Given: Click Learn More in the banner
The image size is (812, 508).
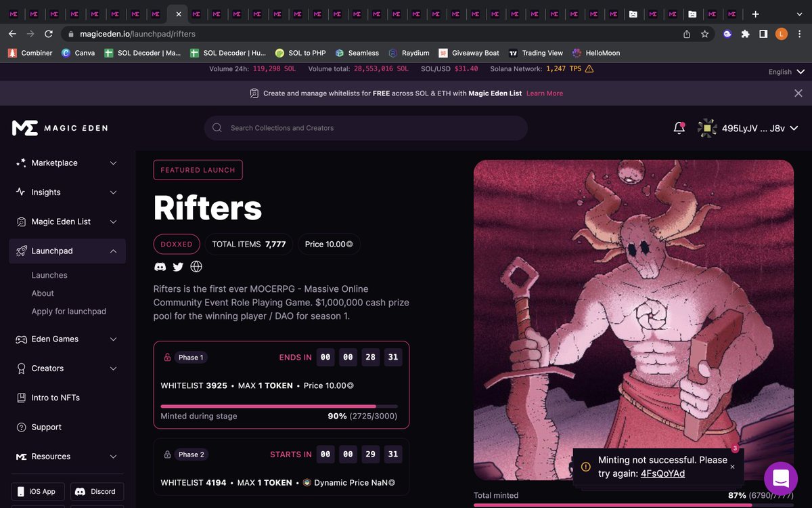Looking at the screenshot, I should tap(545, 93).
